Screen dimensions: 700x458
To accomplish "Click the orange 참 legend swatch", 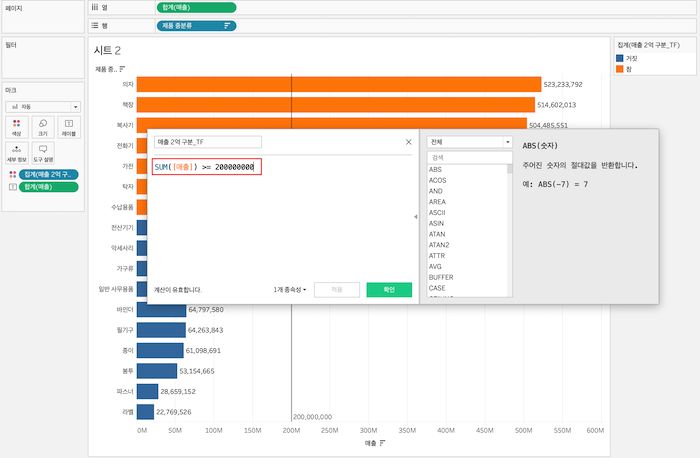I will coord(620,69).
